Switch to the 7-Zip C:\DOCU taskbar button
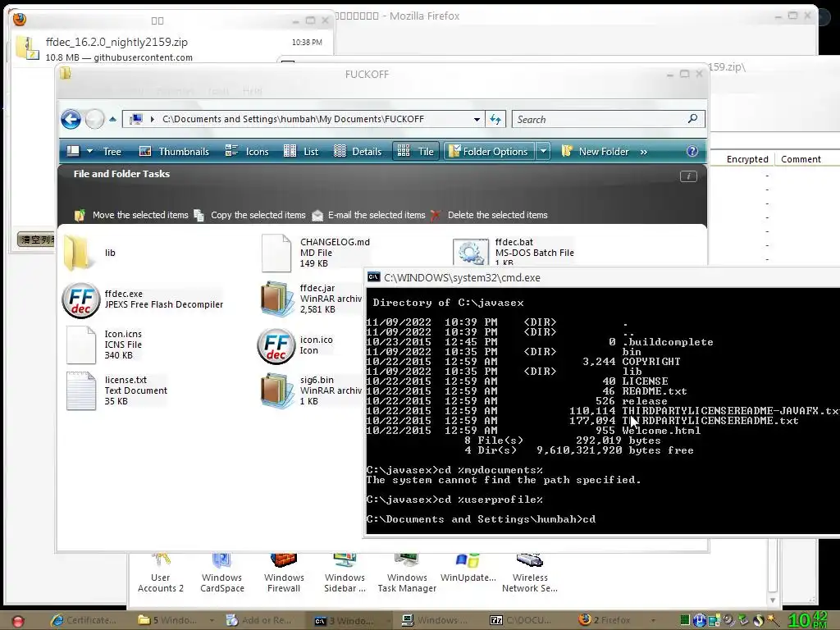 (x=523, y=620)
